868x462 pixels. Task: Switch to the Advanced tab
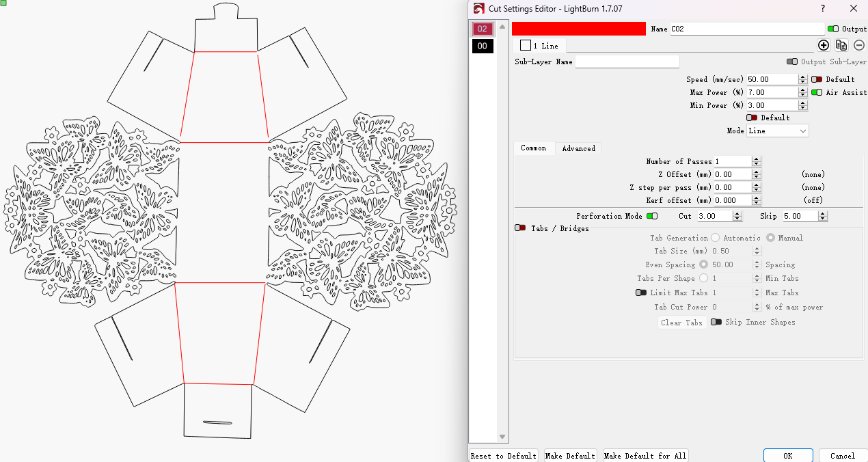[x=578, y=148]
